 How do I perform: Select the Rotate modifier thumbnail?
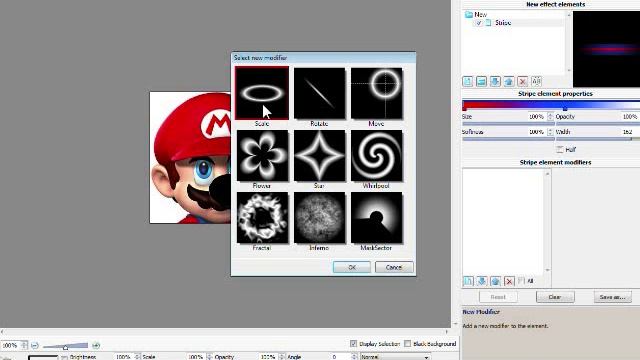point(319,93)
